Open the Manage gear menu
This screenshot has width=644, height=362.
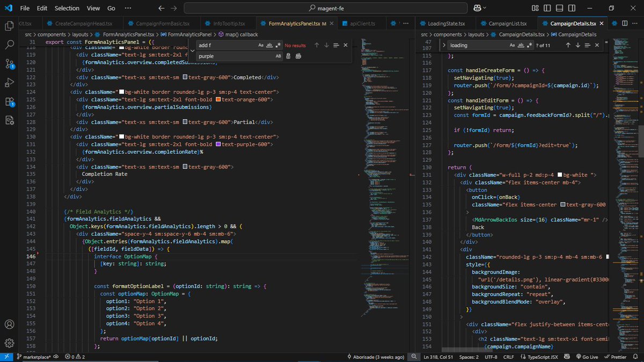coord(9,343)
